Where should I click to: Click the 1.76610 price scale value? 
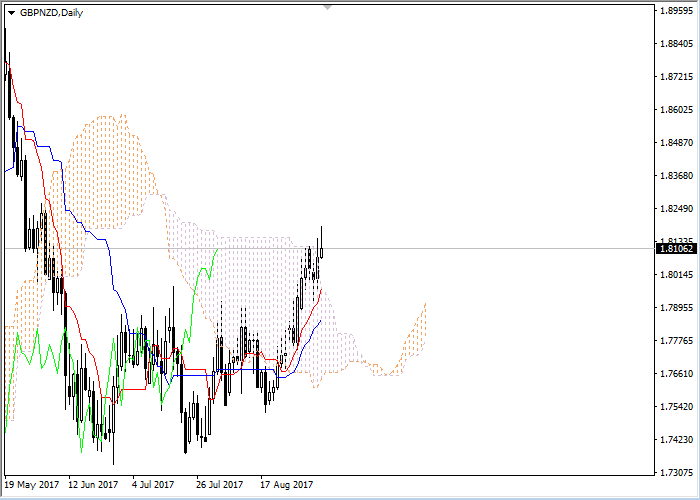(x=677, y=374)
